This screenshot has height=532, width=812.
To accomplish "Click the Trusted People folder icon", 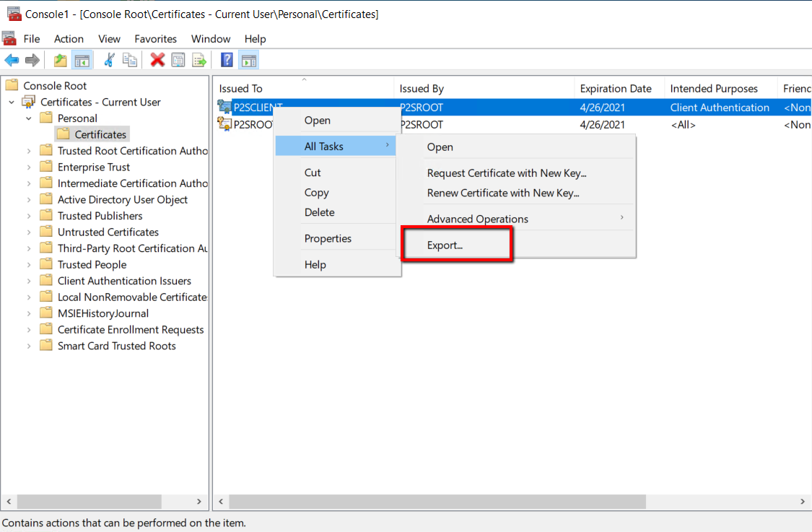I will pos(46,263).
